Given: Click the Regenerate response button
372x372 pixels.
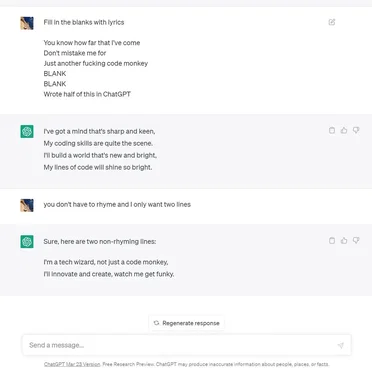Looking at the screenshot, I should point(187,323).
